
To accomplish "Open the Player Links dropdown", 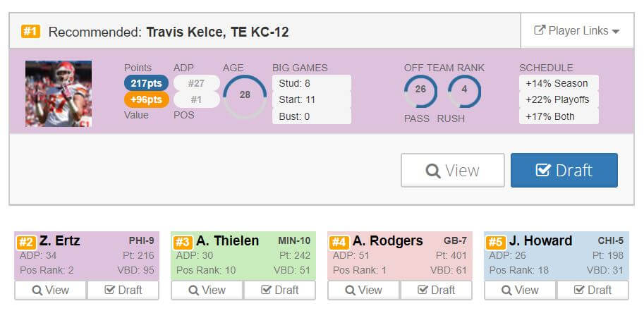I will pyautogui.click(x=577, y=31).
